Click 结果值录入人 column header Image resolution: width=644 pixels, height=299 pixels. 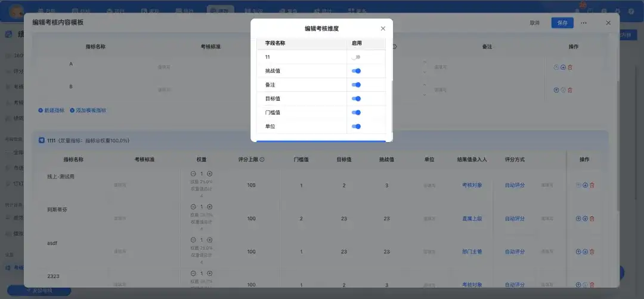tap(472, 159)
